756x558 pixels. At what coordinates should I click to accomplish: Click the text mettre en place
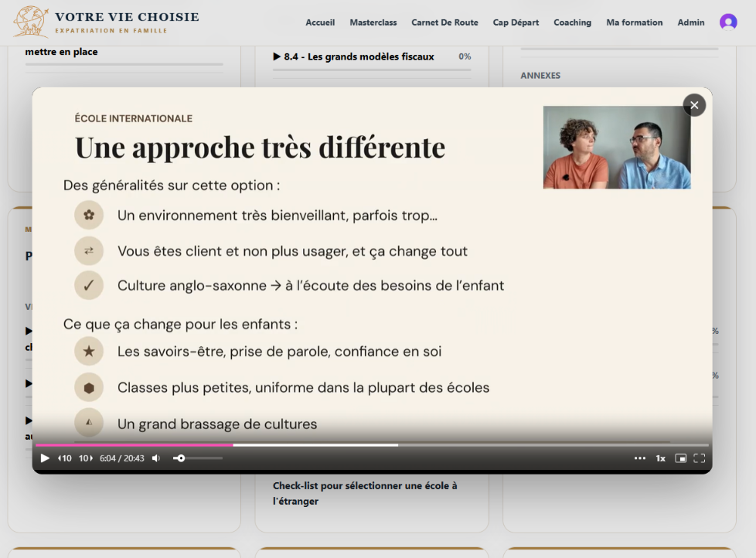pos(61,52)
